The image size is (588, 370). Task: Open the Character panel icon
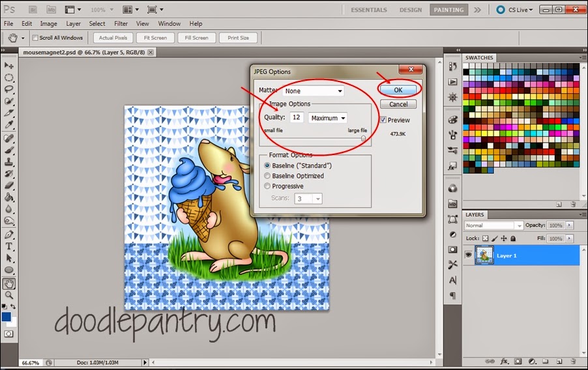pyautogui.click(x=452, y=280)
